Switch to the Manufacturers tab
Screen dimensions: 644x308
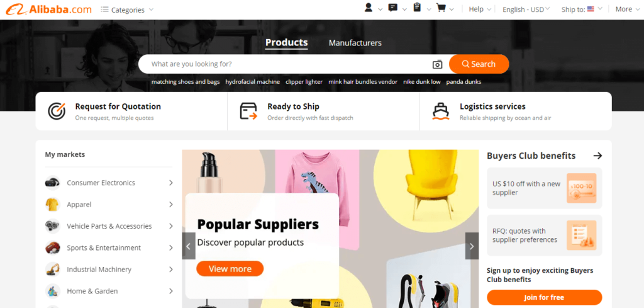click(355, 43)
